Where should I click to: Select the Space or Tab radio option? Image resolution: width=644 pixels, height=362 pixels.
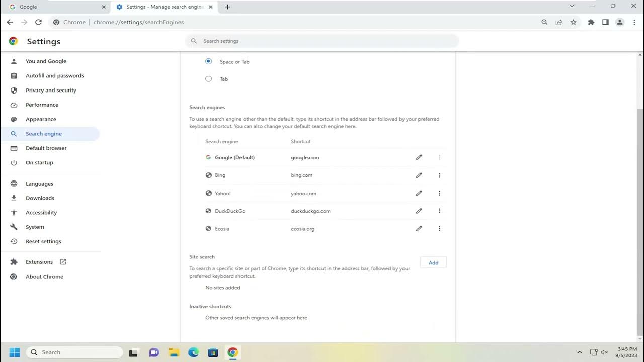click(x=208, y=61)
